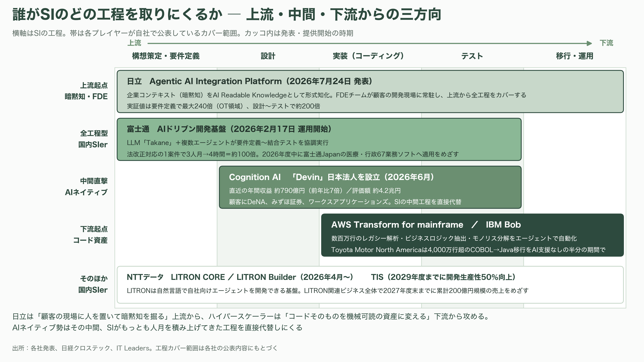This screenshot has height=362, width=644.
Task: Select the column header テスト
Action: pos(472,56)
